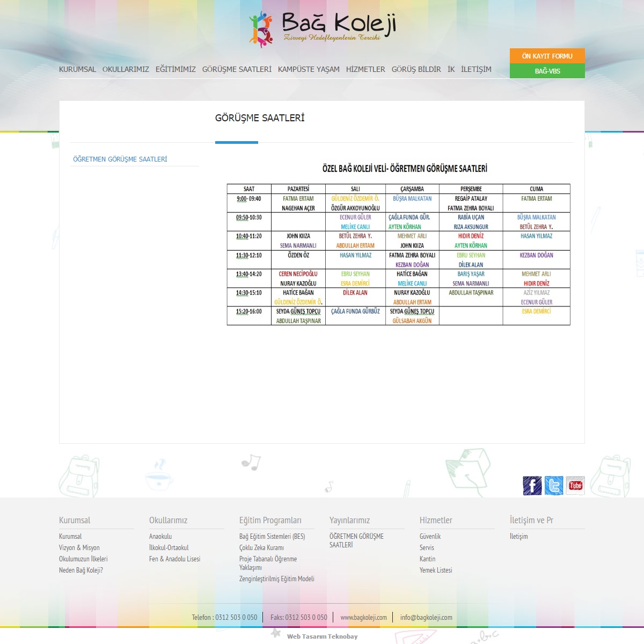Click the Facebook icon
Screen dimensions: 644x644
532,485
